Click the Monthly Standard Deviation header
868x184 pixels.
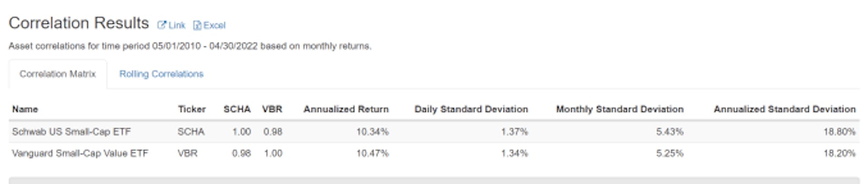click(x=620, y=109)
